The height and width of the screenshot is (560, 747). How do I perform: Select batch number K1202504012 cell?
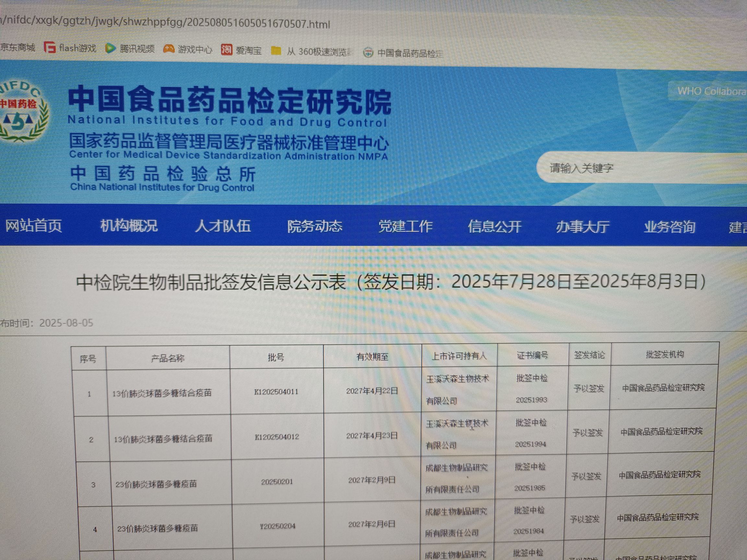click(x=277, y=437)
